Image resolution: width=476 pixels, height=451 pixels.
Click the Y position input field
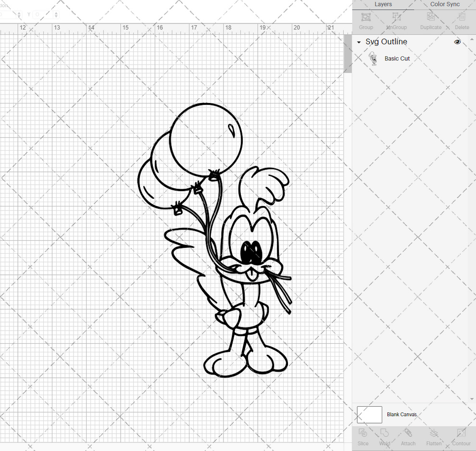tap(42, 14)
